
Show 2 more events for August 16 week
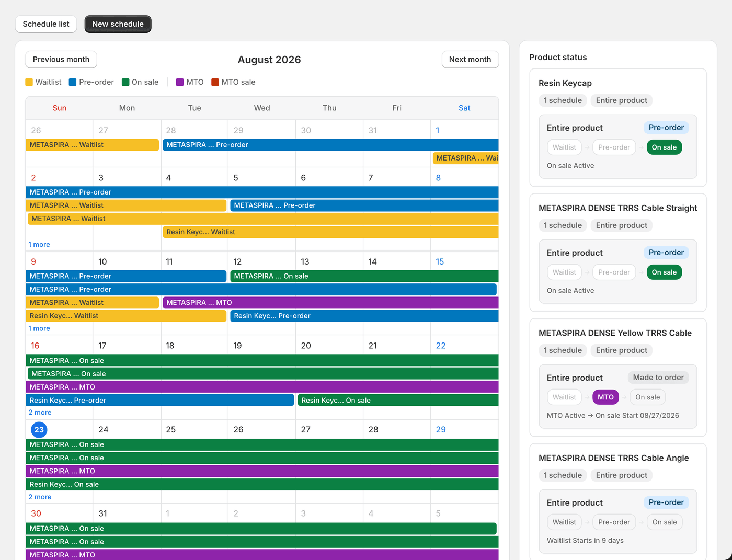pos(40,413)
